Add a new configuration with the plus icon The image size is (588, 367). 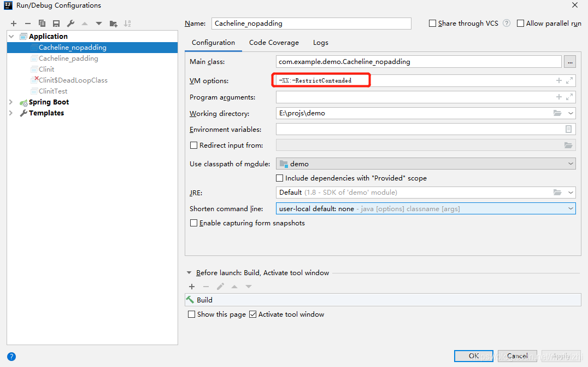coord(14,24)
